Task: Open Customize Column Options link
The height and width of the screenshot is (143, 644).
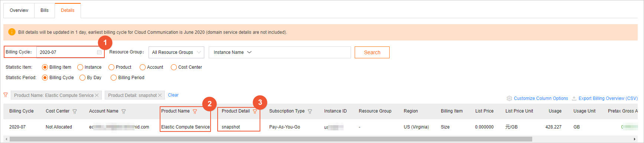Action: [x=541, y=98]
